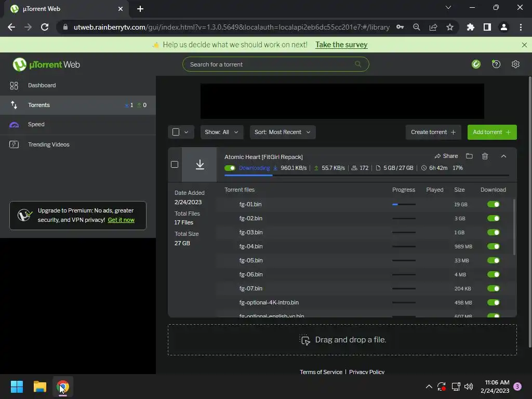Image resolution: width=532 pixels, height=399 pixels.
Task: Click the Drag and drop a file area
Action: (x=342, y=340)
